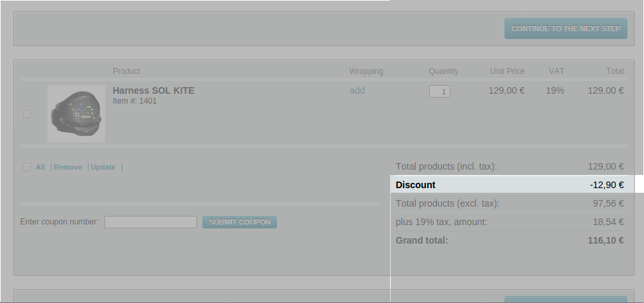
Task: Click the plus 19% tax amount row
Action: [x=441, y=222]
